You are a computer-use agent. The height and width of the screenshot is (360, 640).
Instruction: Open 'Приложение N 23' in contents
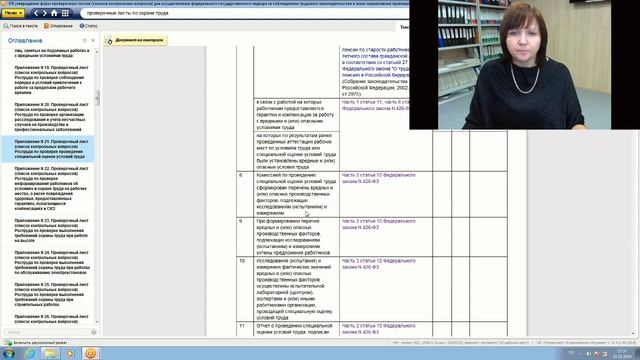click(51, 230)
